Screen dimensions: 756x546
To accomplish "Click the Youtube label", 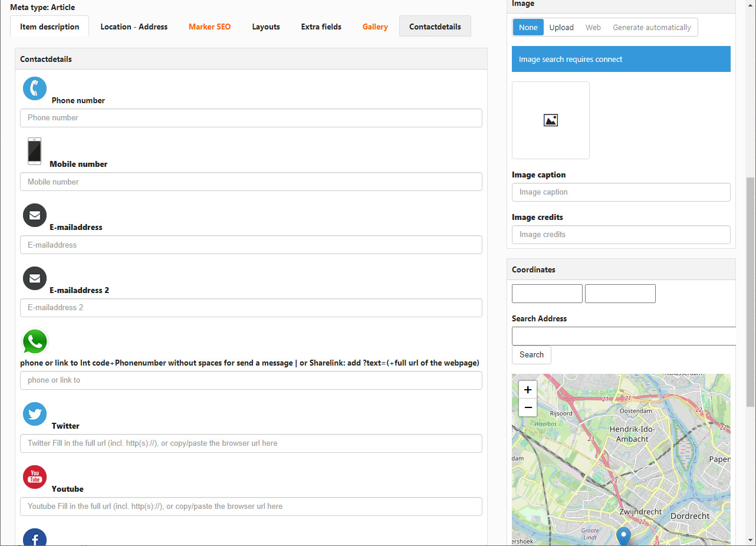I will point(68,489).
